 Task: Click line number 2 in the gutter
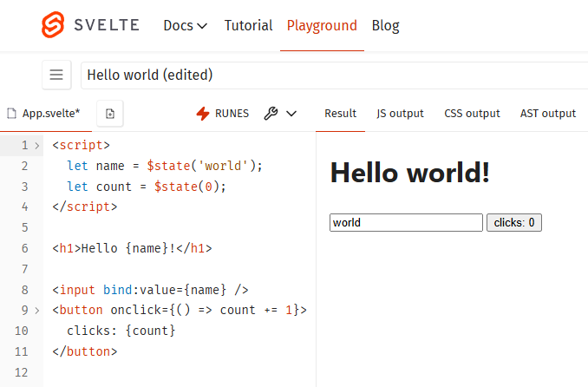[x=25, y=166]
